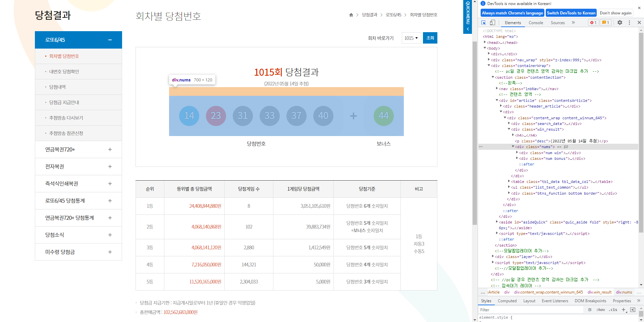Expand the 미수령 당첨금 sidebar menu
This screenshot has height=322, width=644.
tap(78, 252)
